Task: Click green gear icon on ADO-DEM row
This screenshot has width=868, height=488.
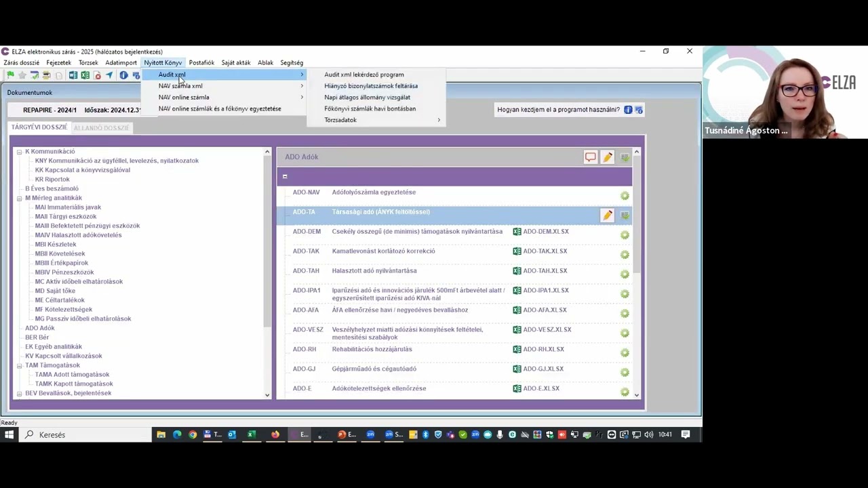Action: 625,235
